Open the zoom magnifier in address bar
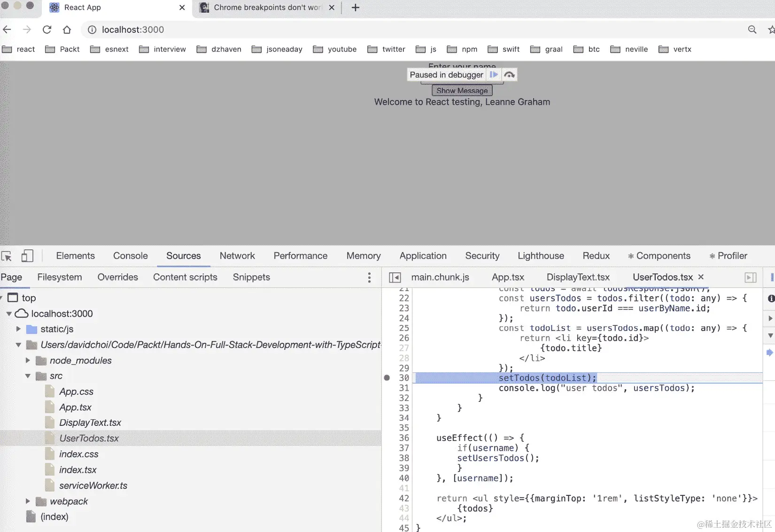The image size is (775, 532). [x=752, y=30]
